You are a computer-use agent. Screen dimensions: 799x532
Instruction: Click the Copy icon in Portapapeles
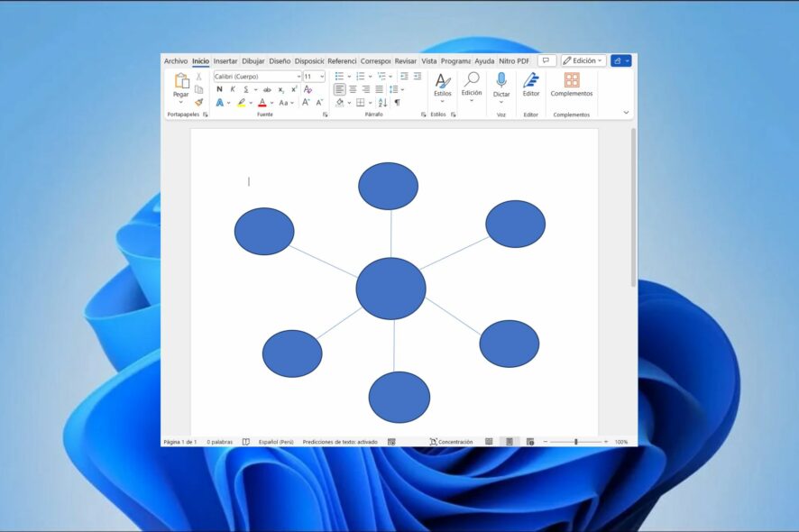coord(198,89)
